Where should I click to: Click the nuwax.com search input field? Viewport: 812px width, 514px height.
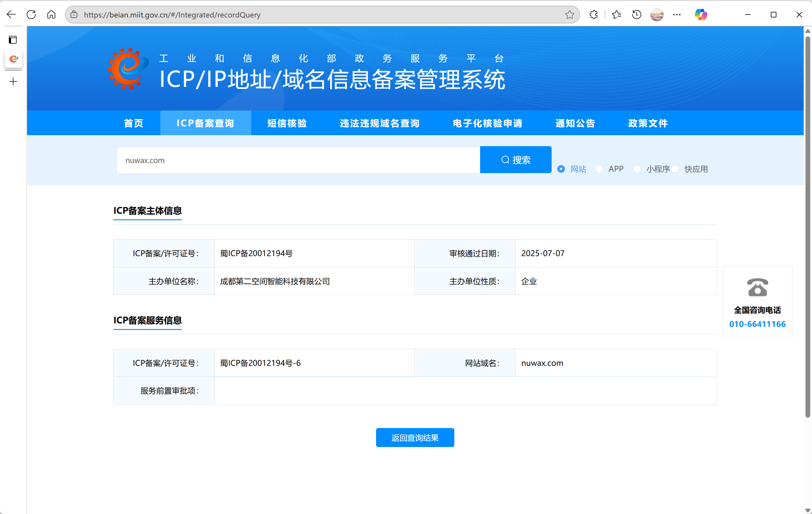298,160
